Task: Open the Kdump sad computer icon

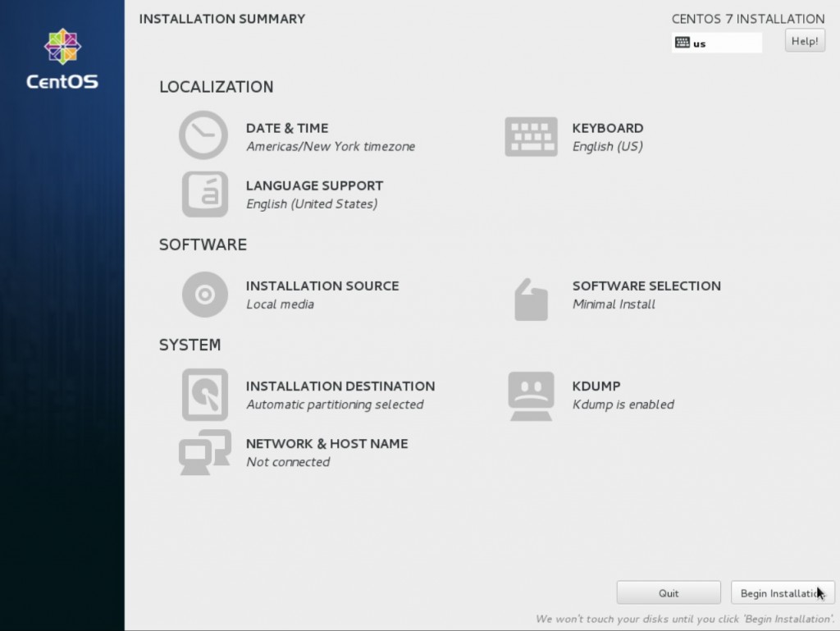Action: [x=531, y=396]
